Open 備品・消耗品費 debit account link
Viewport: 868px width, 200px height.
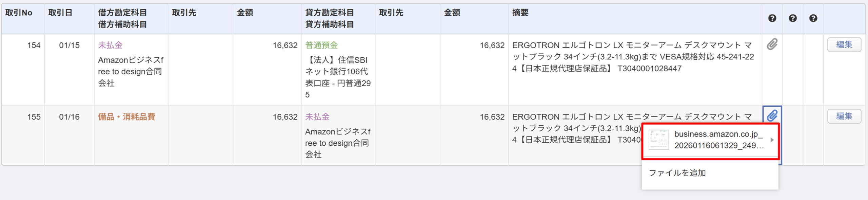tap(126, 117)
